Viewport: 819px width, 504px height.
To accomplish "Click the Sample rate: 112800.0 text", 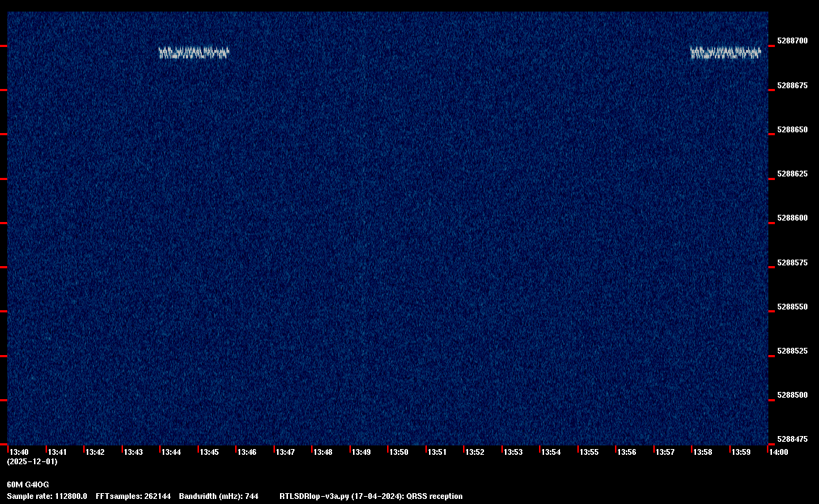I will point(47,496).
